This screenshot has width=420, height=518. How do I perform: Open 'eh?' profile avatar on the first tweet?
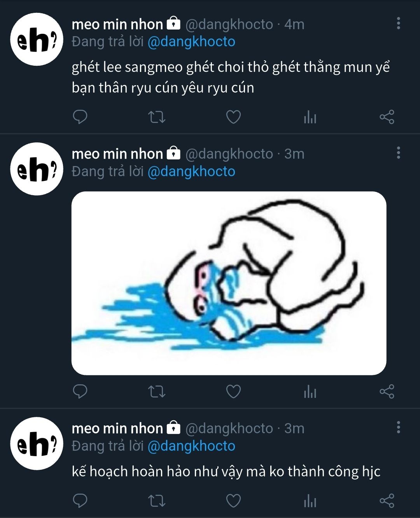tap(37, 39)
